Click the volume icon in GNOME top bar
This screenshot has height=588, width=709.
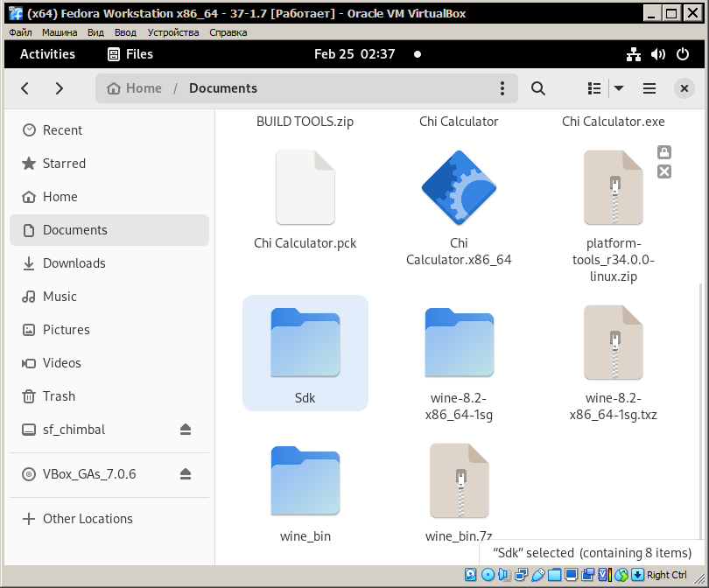pos(658,54)
